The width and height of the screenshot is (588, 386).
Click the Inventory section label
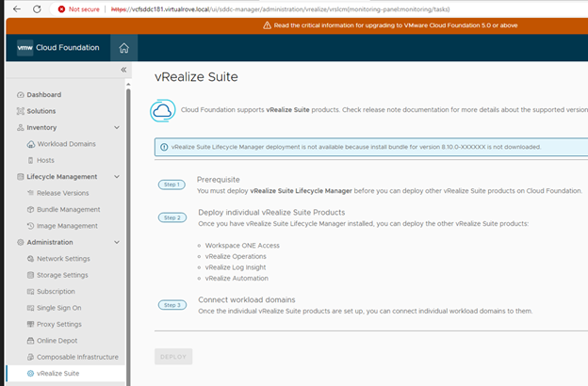click(41, 128)
